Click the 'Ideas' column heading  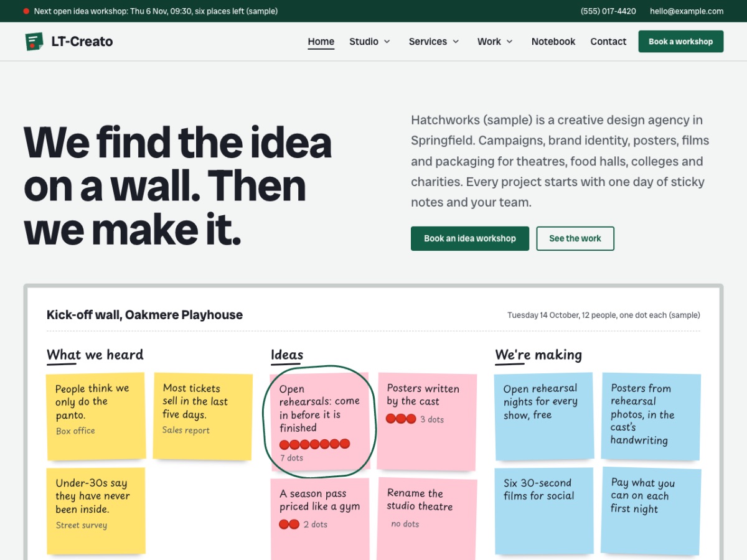(287, 355)
